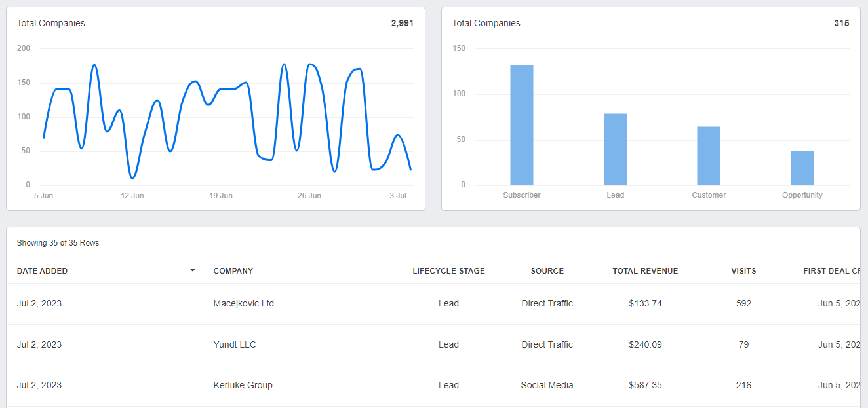Open the Macejkovic Ltd company row
The image size is (868, 408).
pos(243,304)
